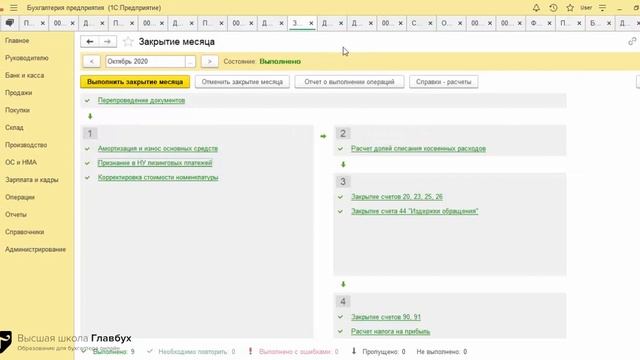Open Продажи section
The image size is (640, 360).
point(18,93)
